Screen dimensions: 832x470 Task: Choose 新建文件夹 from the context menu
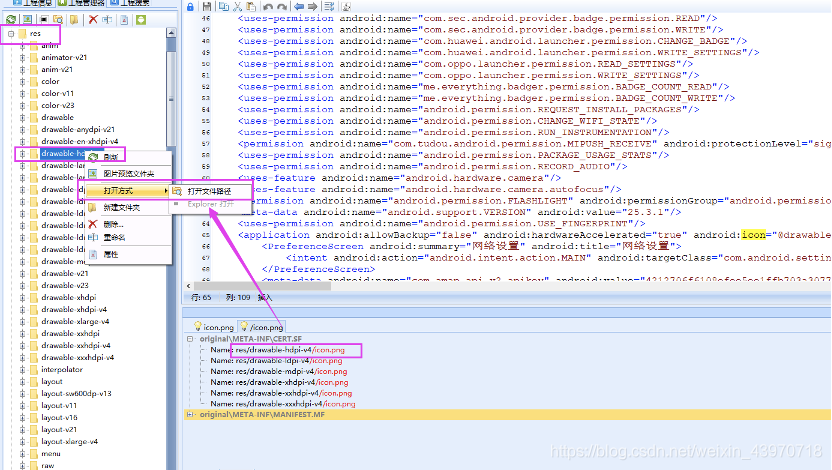[129, 207]
